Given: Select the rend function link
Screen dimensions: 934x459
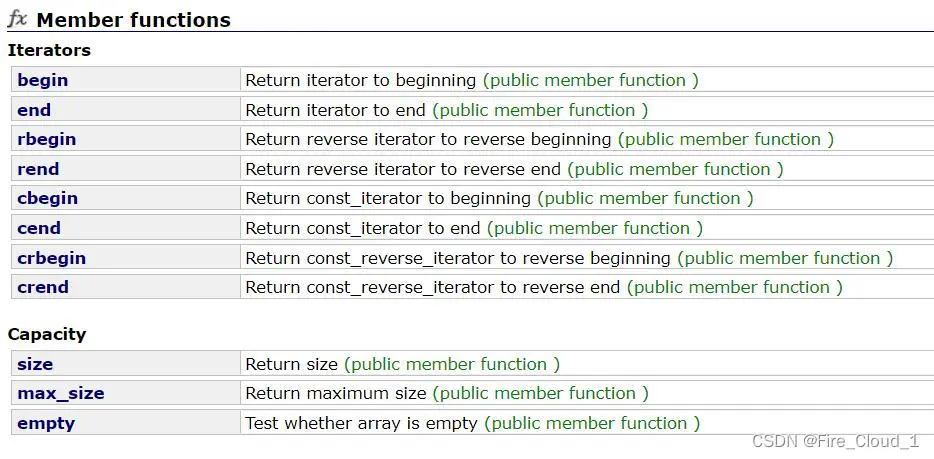Looking at the screenshot, I should [x=38, y=169].
